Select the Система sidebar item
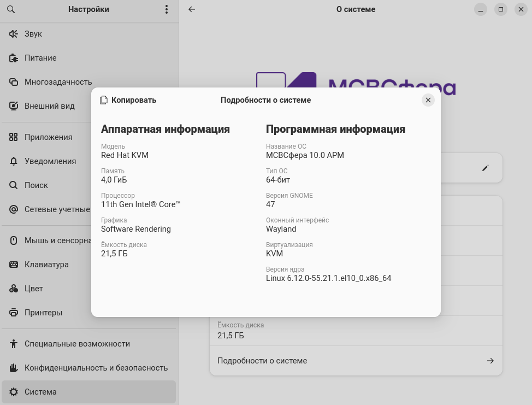This screenshot has height=405, width=532. pyautogui.click(x=40, y=392)
